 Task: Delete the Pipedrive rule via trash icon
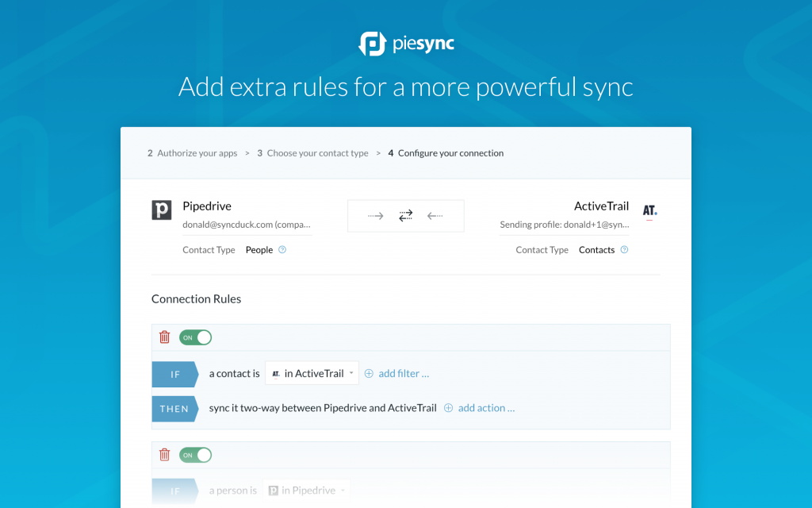coord(165,455)
